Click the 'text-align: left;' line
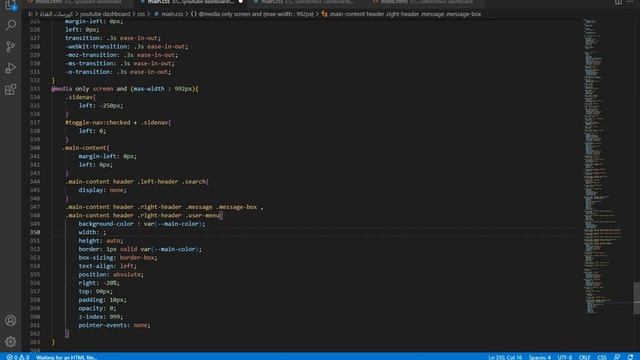Image resolution: width=640 pixels, height=360 pixels. tap(108, 266)
